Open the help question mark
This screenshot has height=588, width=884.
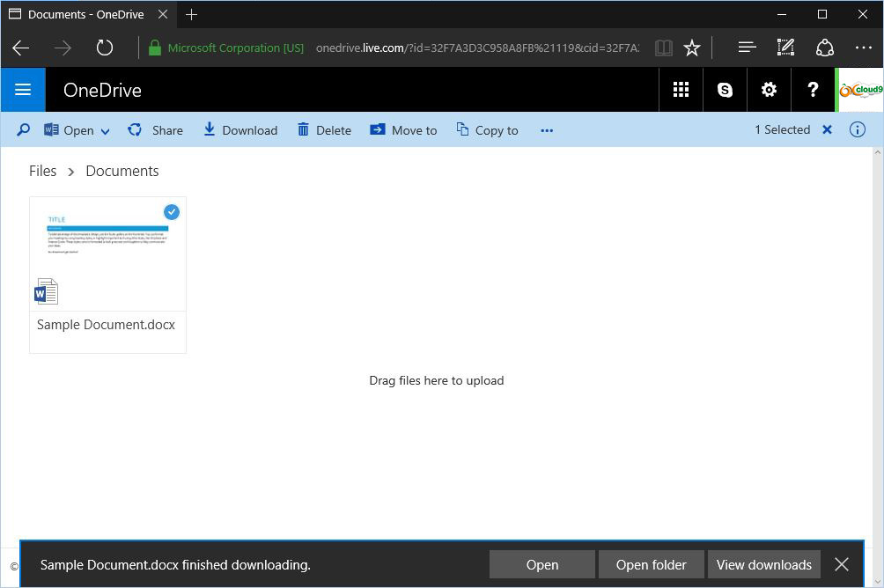(813, 90)
